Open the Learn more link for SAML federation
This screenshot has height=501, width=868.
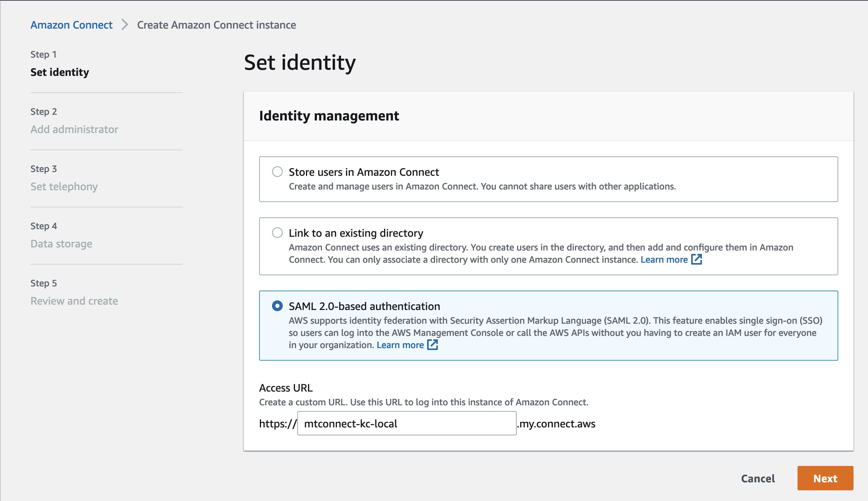point(400,345)
